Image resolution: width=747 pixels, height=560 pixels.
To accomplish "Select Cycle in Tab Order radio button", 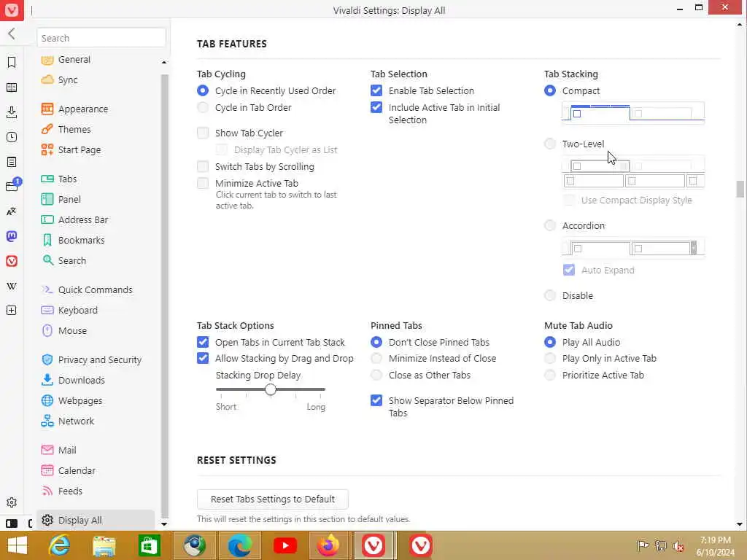I will coord(203,108).
